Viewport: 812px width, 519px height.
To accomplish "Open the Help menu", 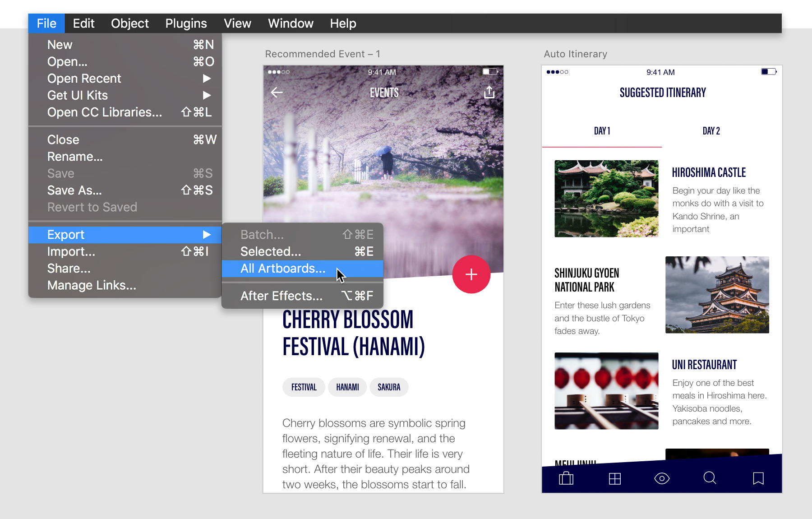I will tap(343, 23).
